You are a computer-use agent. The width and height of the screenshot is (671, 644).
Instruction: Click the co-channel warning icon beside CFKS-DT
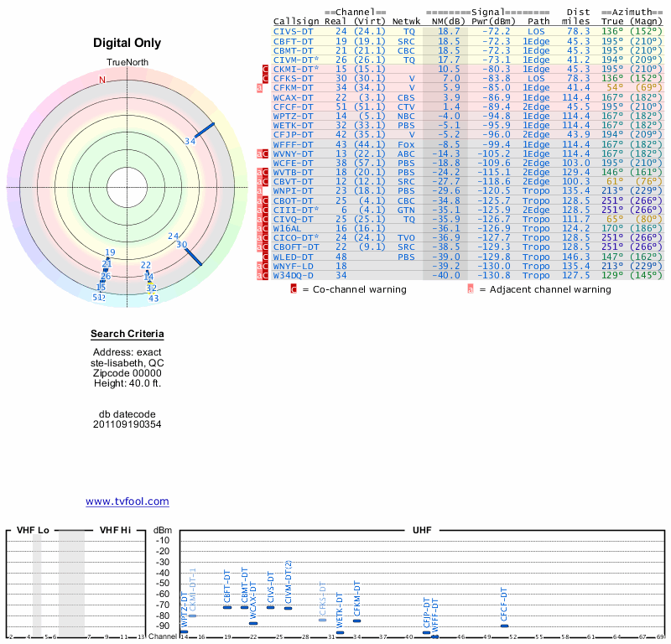point(266,78)
